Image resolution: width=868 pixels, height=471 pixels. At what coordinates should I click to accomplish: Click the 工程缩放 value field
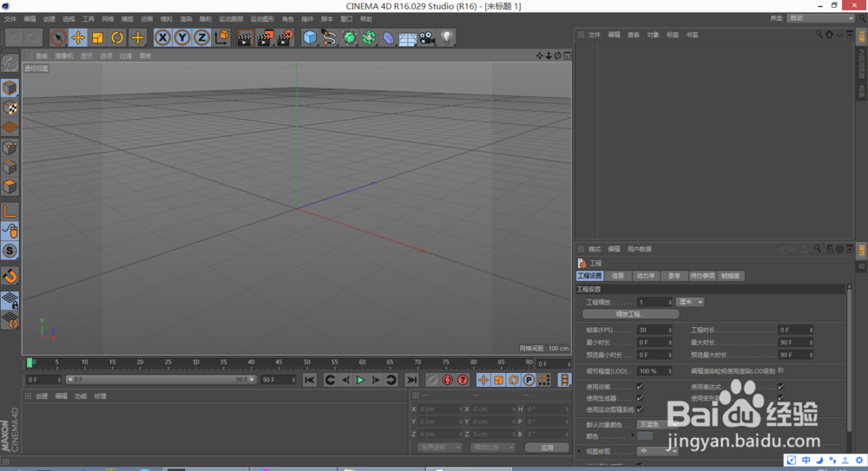tap(654, 302)
